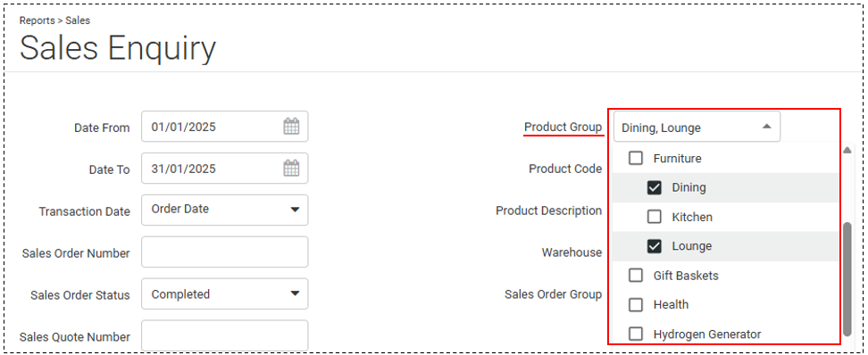Image resolution: width=868 pixels, height=355 pixels.
Task: Collapse the Product Group dropdown arrow
Action: coord(767,127)
